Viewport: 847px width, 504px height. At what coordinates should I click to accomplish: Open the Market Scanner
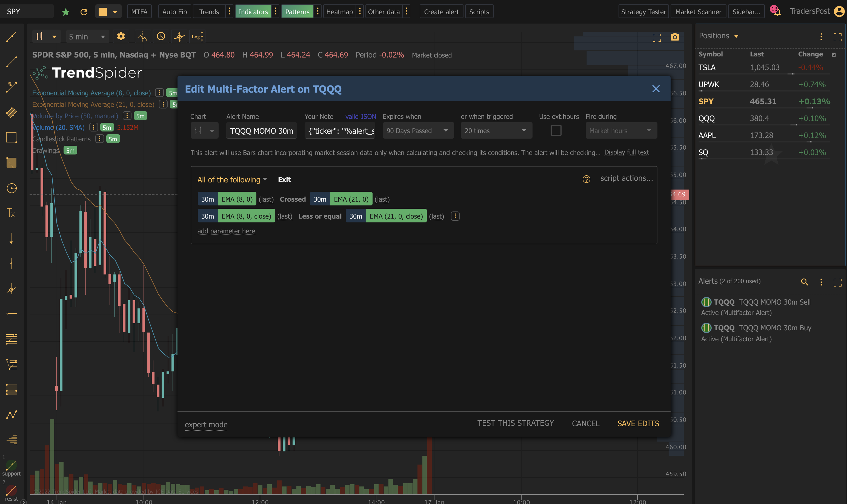(x=698, y=12)
